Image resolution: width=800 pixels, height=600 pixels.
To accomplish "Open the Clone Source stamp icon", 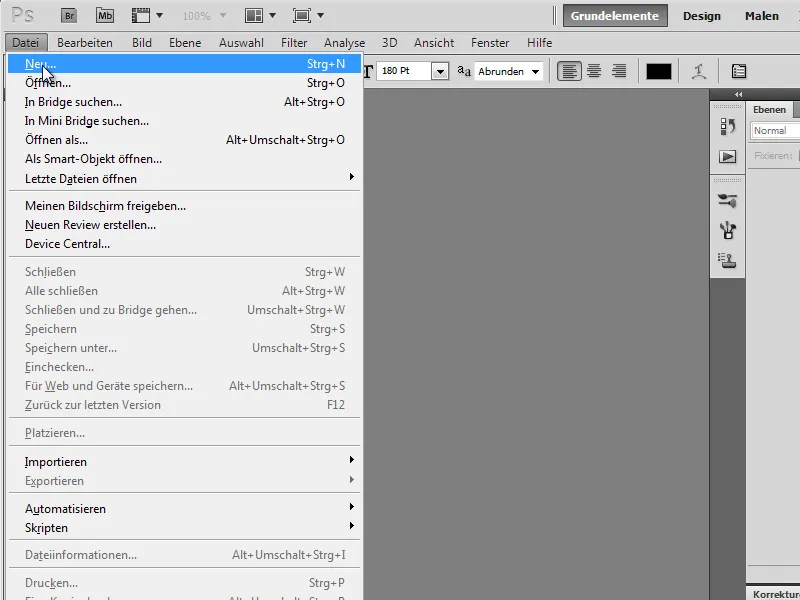I will tap(728, 260).
